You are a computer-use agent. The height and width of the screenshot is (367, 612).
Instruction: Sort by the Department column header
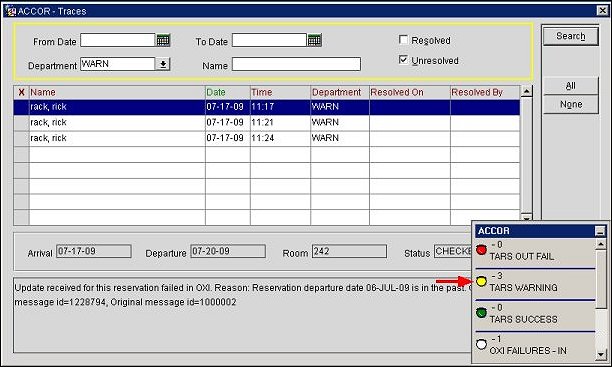click(x=340, y=92)
